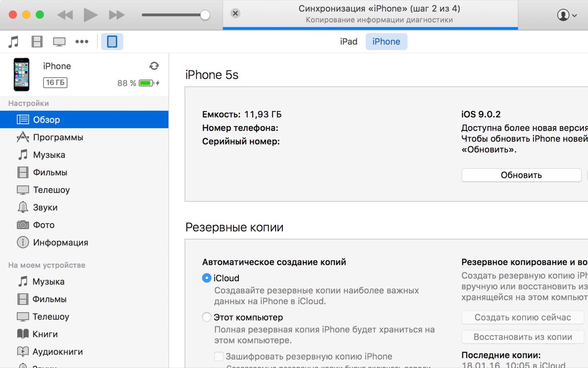Show more libraries with the ellipsis icon
The image size is (588, 368).
(x=82, y=42)
